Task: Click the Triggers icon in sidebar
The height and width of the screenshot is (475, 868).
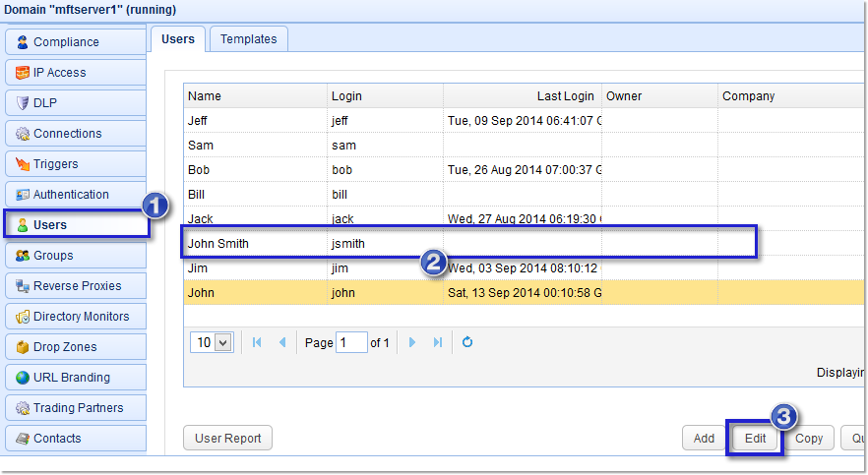Action: coord(23,164)
